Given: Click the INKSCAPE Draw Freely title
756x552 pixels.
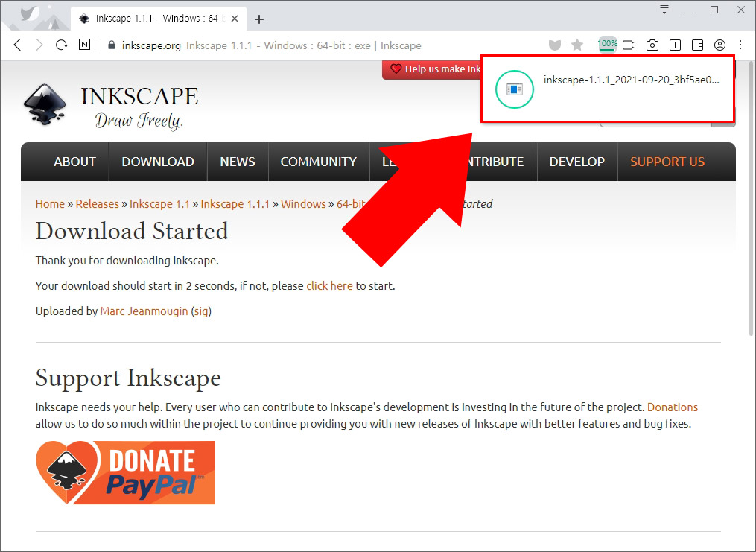Looking at the screenshot, I should (x=139, y=107).
